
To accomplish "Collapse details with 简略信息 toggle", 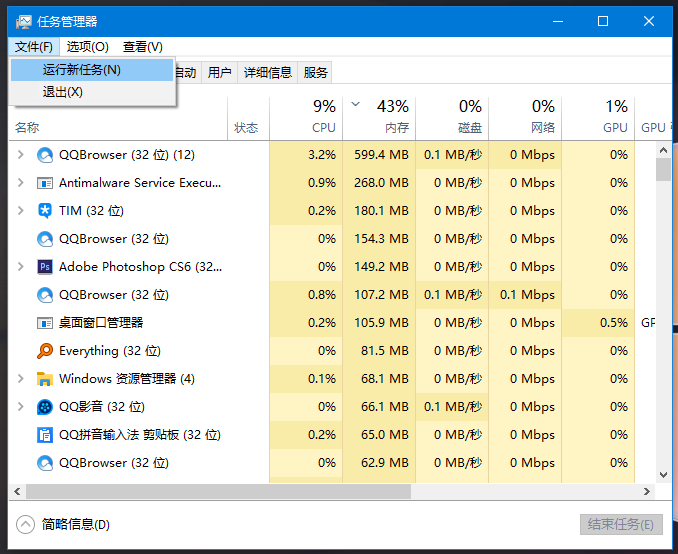I will [x=27, y=525].
